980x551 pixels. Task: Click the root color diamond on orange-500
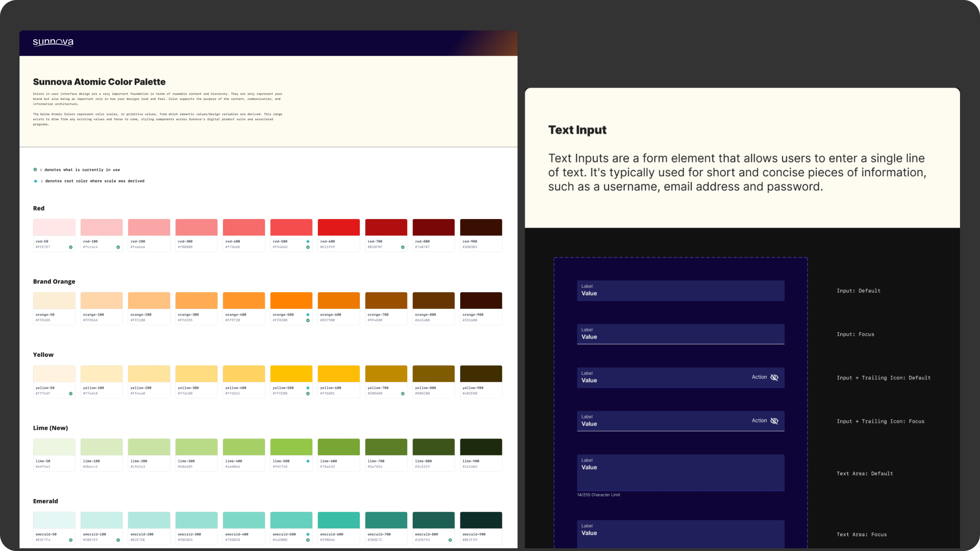308,315
